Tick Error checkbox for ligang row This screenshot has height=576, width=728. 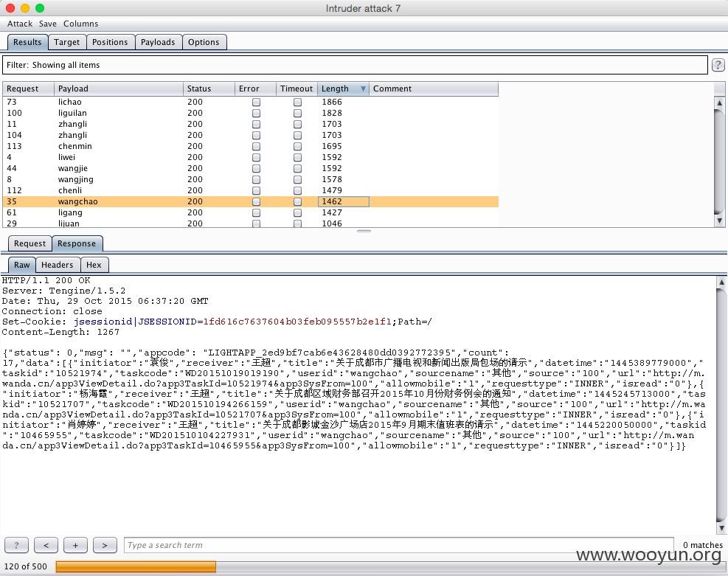[x=256, y=212]
